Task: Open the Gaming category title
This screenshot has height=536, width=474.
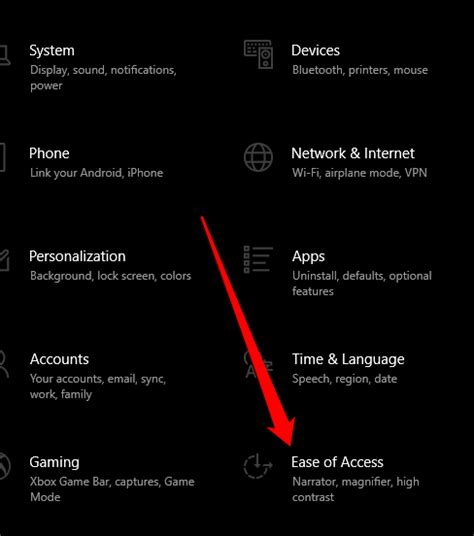Action: point(54,463)
